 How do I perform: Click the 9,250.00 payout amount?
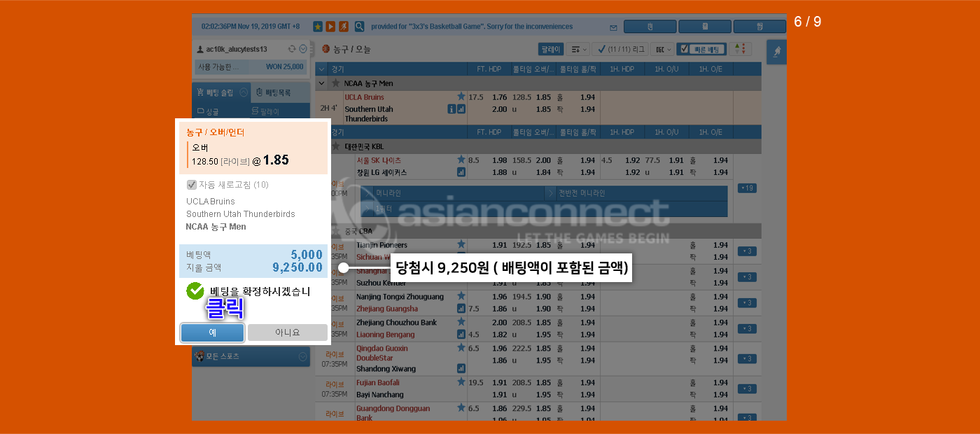[x=297, y=267]
